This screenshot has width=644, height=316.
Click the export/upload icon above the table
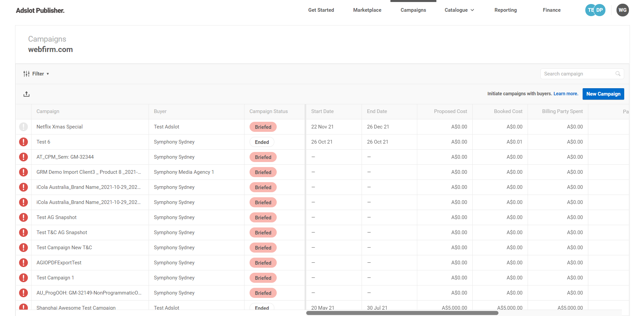pyautogui.click(x=26, y=94)
